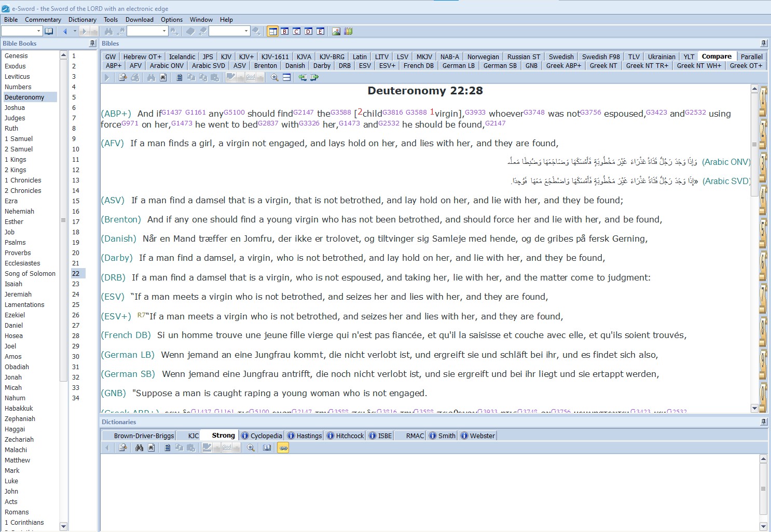Click Find-on-page icon in Dictionaries toolbar
Screen dimensions: 771x532
point(151,447)
